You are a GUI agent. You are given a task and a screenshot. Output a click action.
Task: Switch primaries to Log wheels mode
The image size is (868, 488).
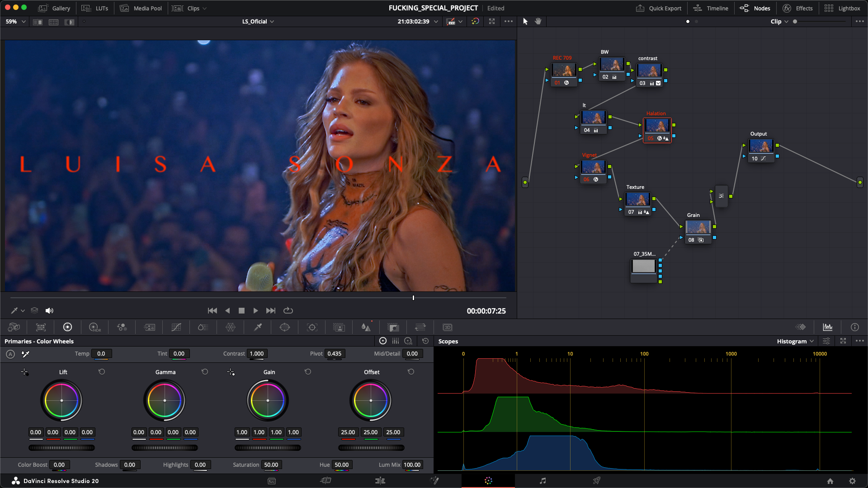(408, 341)
